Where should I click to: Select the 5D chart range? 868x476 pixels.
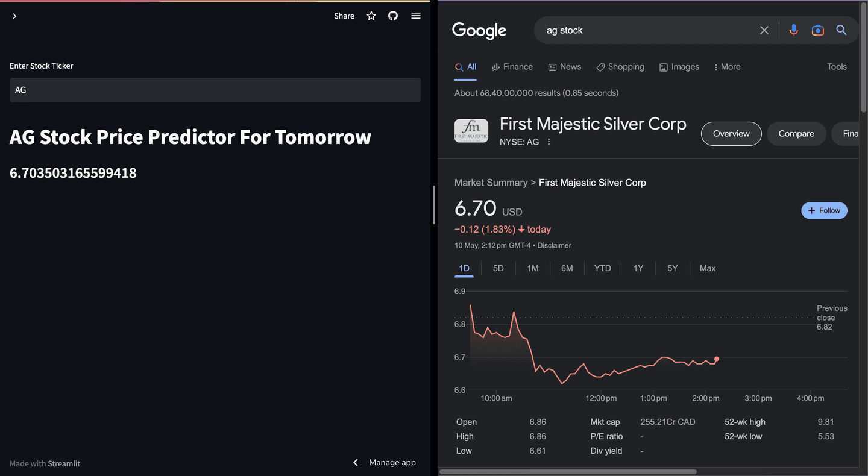pyautogui.click(x=498, y=268)
